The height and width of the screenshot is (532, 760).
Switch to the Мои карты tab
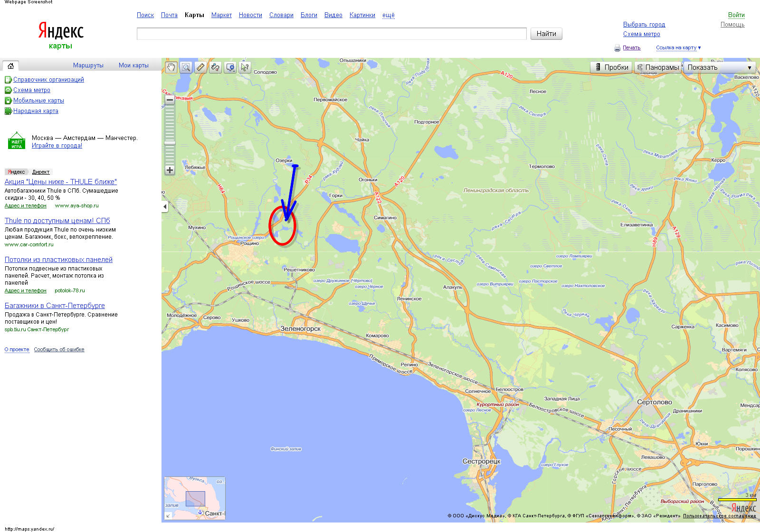[133, 65]
